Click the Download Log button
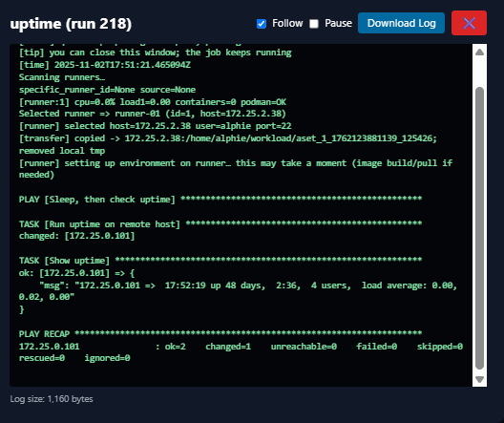This screenshot has height=423, width=504. point(401,23)
